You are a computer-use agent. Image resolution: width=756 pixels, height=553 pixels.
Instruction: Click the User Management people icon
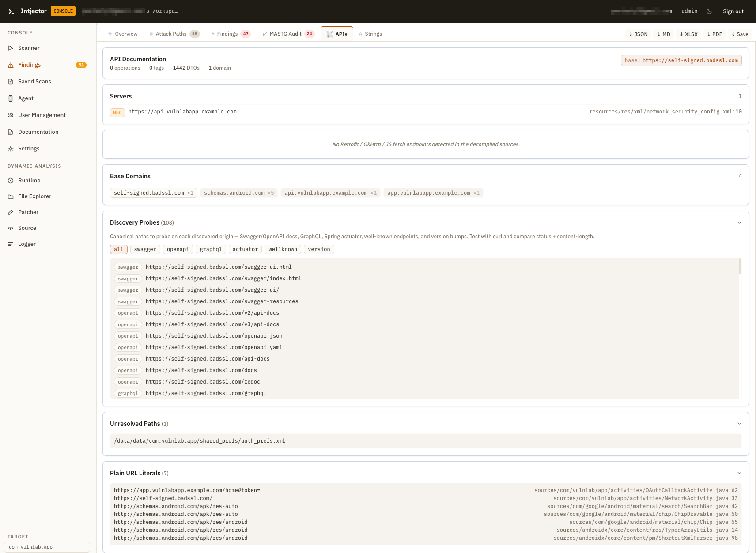point(11,115)
